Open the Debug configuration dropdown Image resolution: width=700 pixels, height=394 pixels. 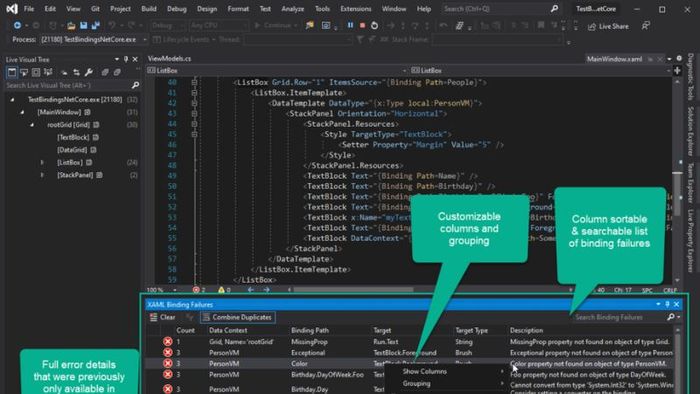(168, 25)
